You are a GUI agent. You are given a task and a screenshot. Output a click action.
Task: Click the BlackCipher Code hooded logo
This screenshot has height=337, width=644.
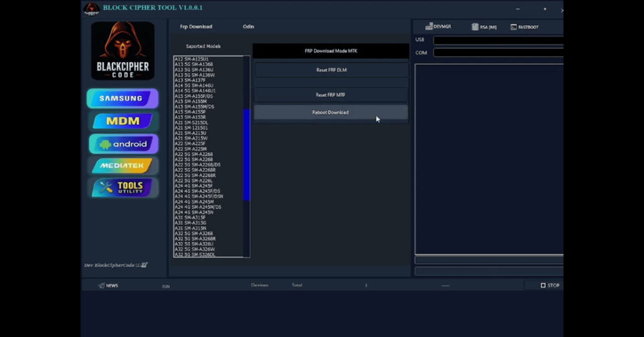pos(123,51)
